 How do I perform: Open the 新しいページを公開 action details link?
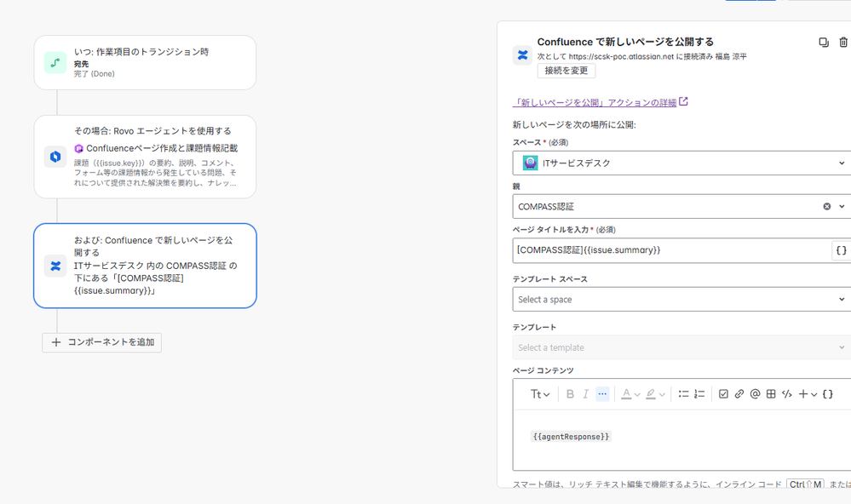click(601, 102)
